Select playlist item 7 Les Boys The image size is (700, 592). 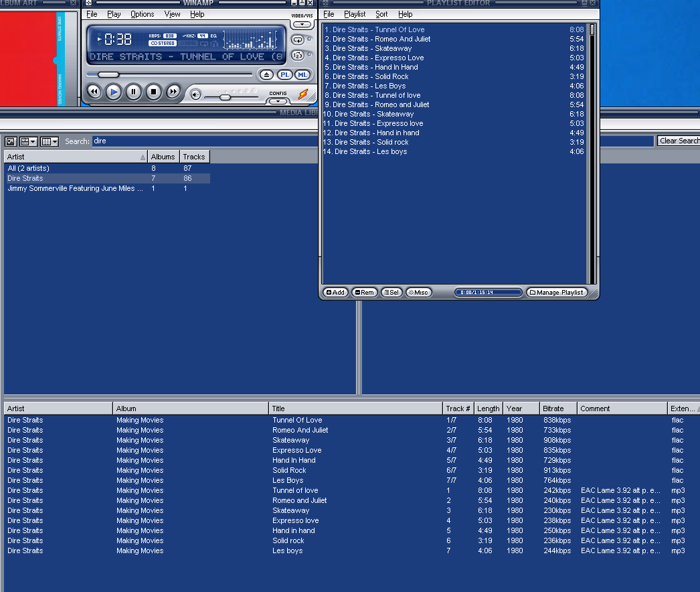pos(454,86)
